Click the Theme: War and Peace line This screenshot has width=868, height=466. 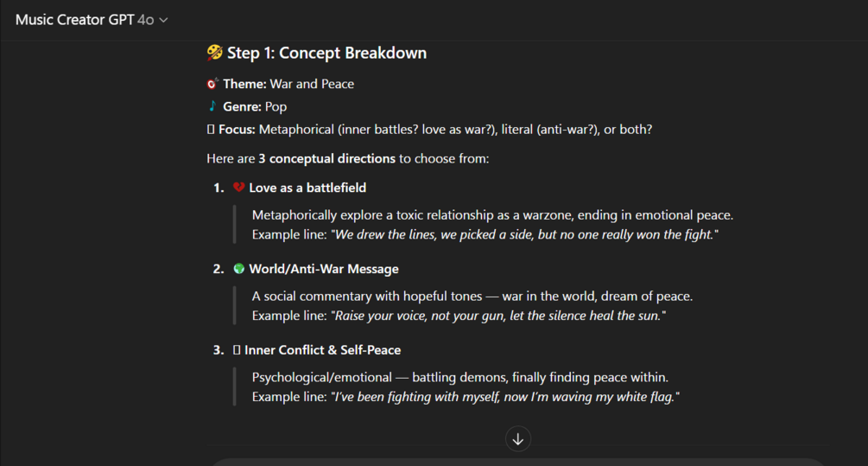pos(288,84)
